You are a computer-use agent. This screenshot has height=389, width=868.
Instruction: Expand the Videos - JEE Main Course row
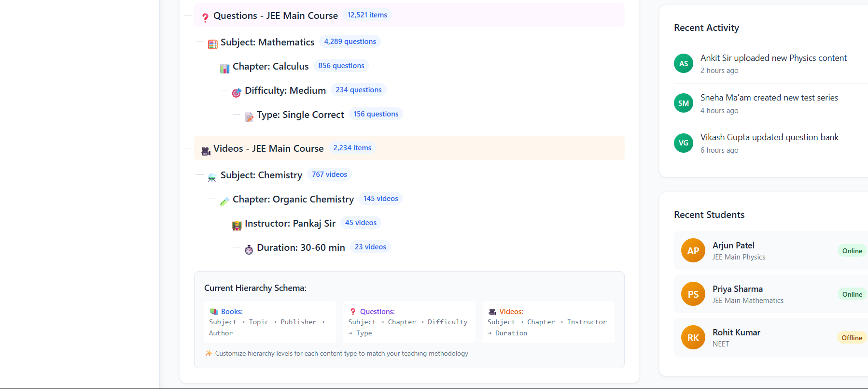(x=268, y=148)
